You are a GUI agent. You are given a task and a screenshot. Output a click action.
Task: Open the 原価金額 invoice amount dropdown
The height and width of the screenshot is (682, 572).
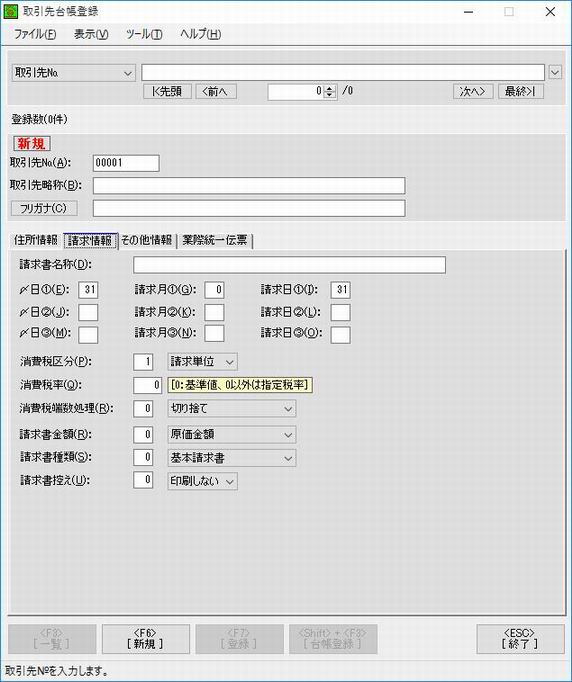click(232, 434)
